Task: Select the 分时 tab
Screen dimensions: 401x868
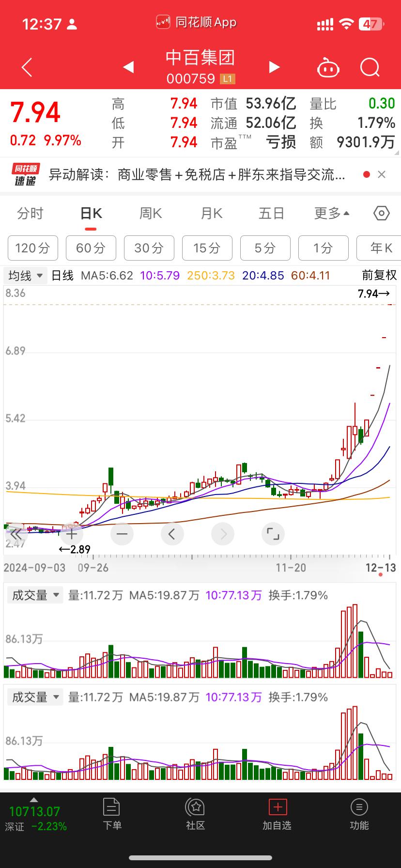Action: [x=30, y=213]
